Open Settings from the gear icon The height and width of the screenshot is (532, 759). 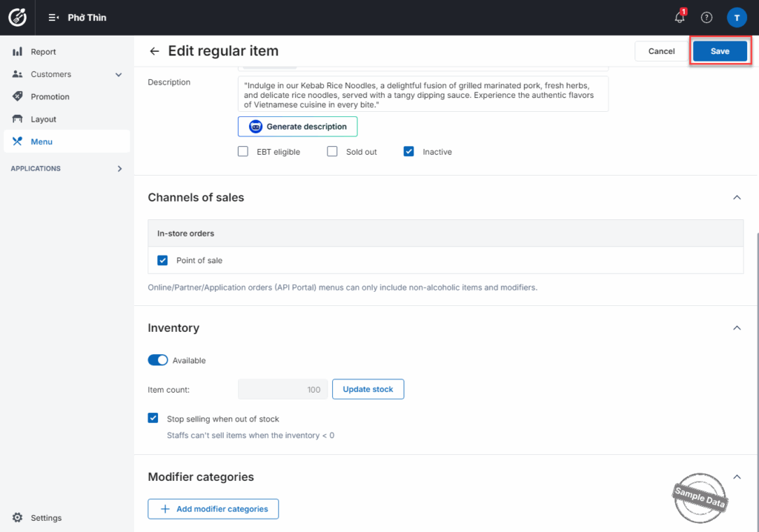click(x=18, y=518)
